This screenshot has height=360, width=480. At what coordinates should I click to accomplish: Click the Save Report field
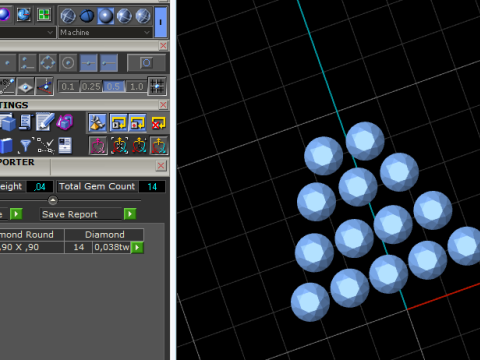[82, 214]
